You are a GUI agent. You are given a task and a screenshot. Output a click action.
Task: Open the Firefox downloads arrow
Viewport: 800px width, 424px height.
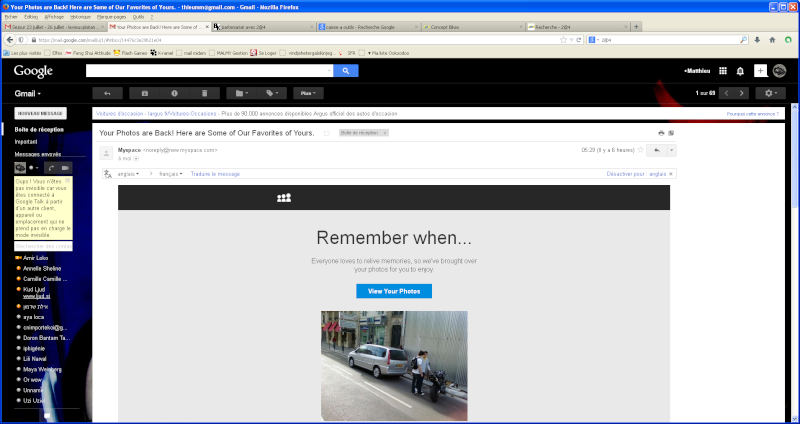tap(757, 40)
